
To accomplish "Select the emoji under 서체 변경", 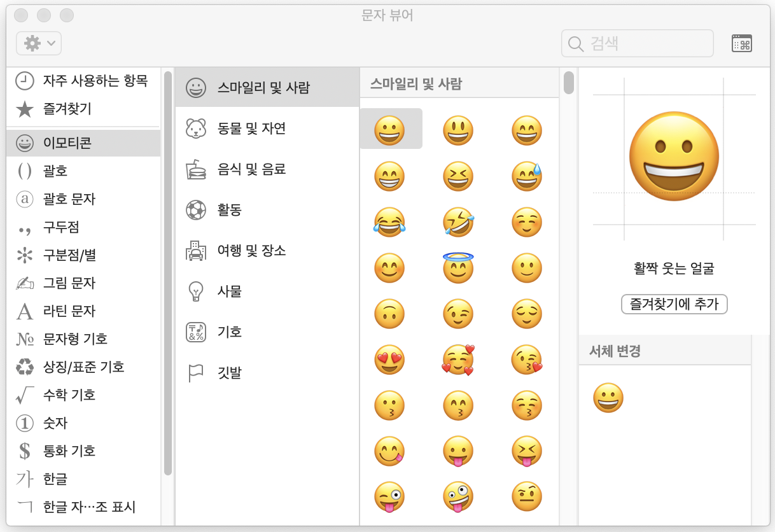I will pos(608,398).
